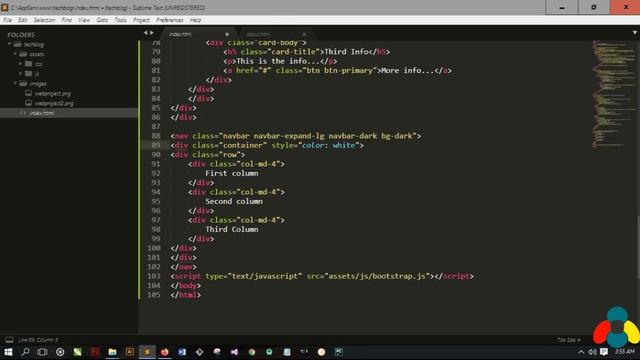
Task: Expand the css folder arrow
Action: [x=20, y=64]
